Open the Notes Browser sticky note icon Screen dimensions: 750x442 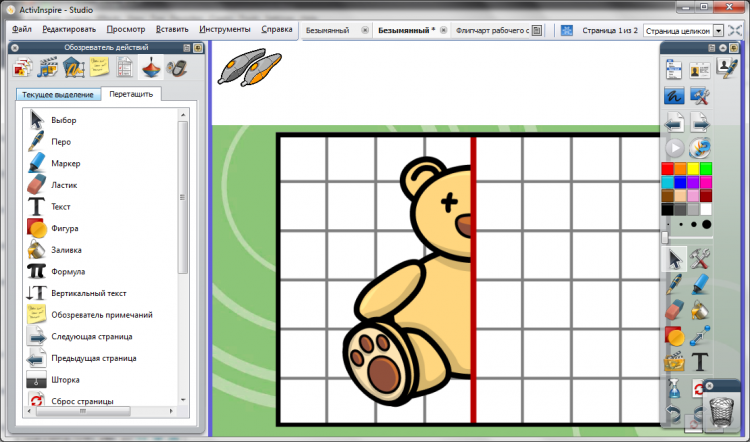coord(99,67)
